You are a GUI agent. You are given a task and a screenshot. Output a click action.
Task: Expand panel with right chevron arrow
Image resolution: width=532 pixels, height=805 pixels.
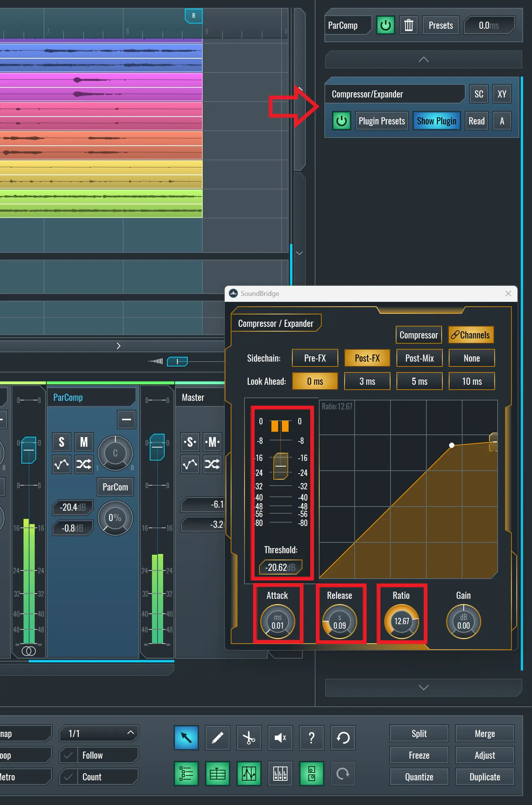pyautogui.click(x=119, y=346)
